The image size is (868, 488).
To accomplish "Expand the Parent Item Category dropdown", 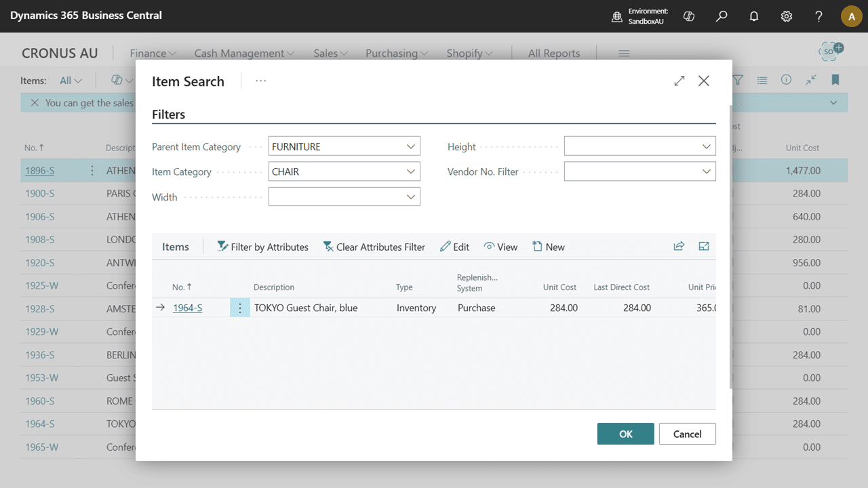I will click(411, 146).
